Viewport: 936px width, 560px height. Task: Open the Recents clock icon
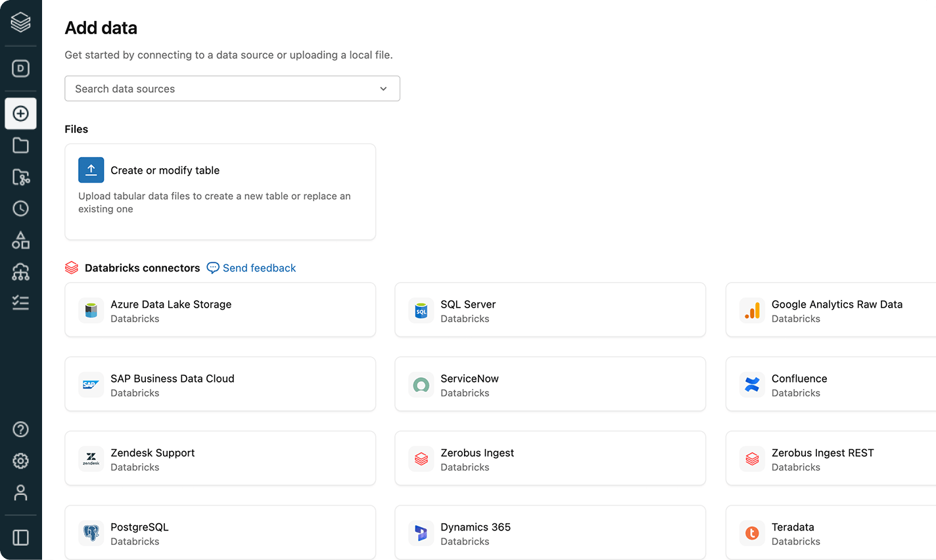point(20,208)
